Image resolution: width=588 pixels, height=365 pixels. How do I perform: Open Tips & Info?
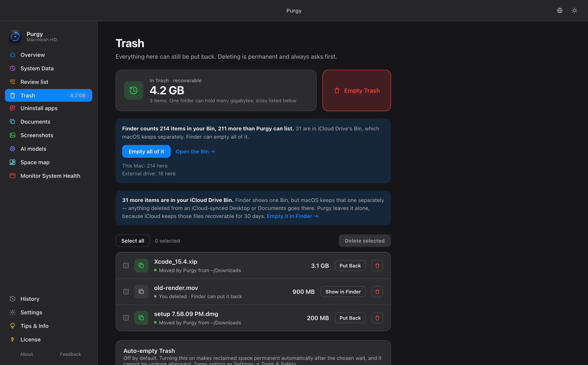tap(49, 326)
